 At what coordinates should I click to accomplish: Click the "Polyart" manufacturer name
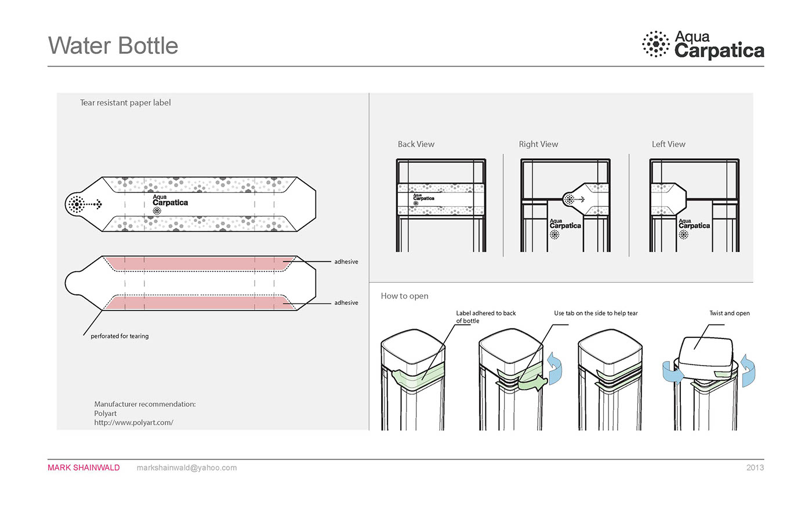[106, 413]
